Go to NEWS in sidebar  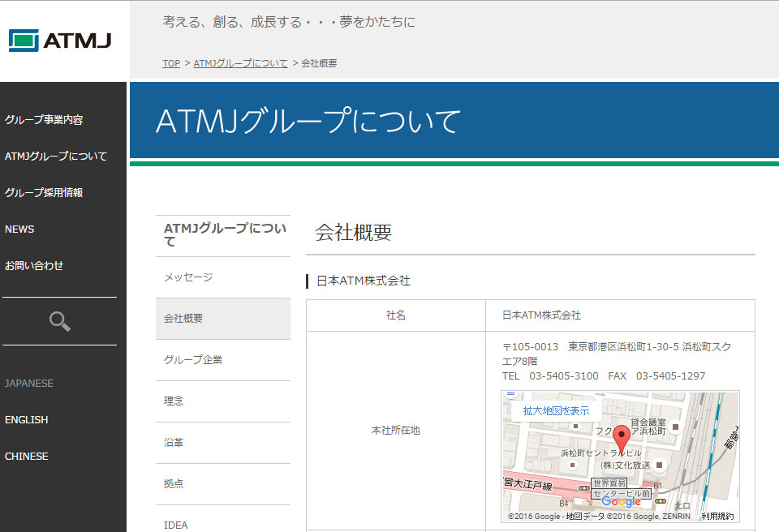(19, 230)
